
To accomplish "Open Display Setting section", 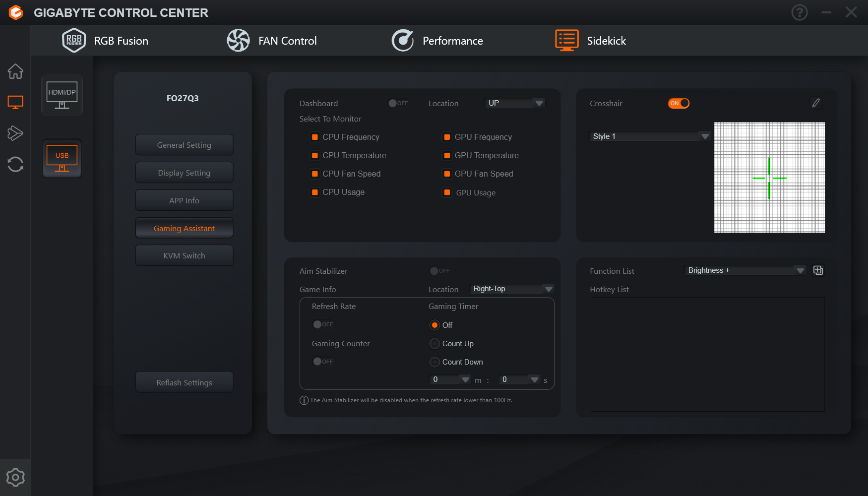I will pos(184,173).
